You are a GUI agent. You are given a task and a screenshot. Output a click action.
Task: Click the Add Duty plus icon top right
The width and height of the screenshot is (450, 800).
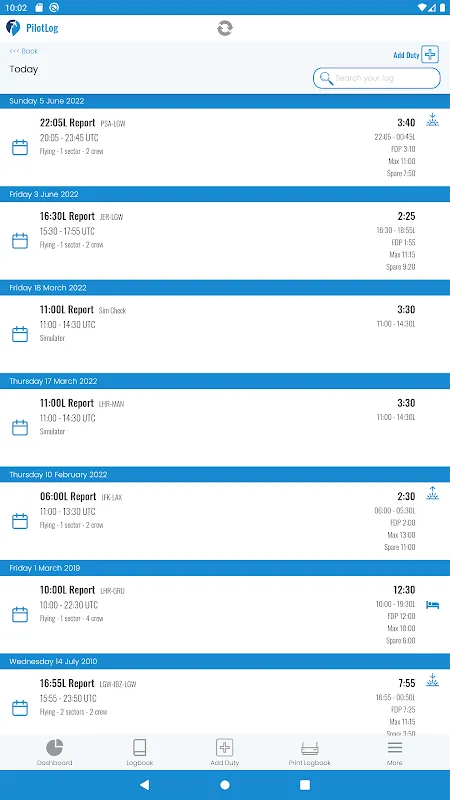(430, 54)
